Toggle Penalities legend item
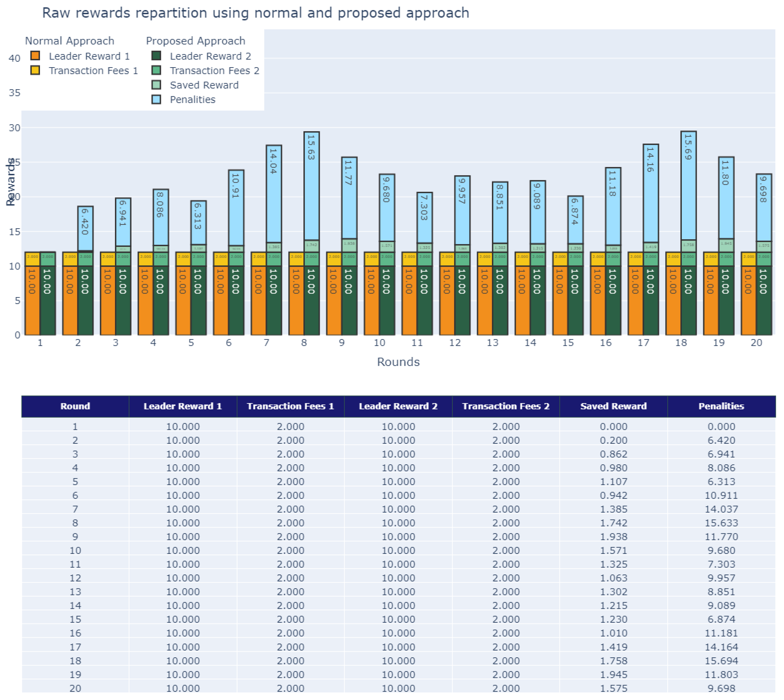The width and height of the screenshot is (784, 700). click(192, 100)
